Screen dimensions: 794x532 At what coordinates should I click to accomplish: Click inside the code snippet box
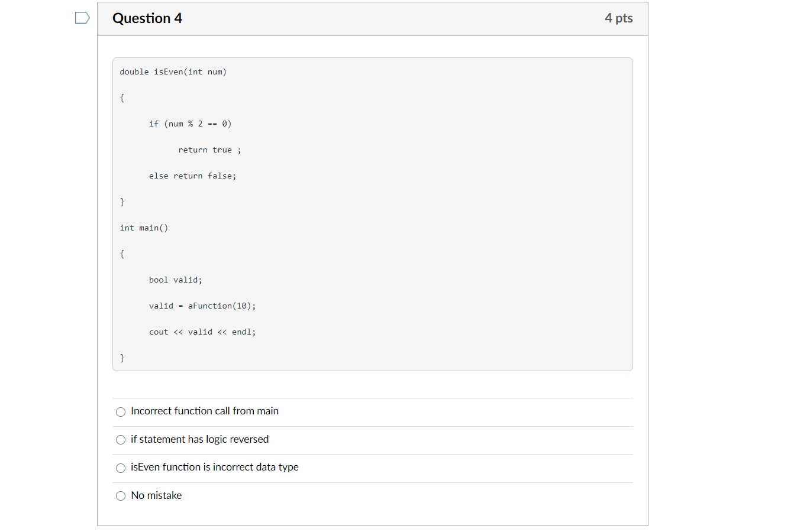[x=373, y=213]
